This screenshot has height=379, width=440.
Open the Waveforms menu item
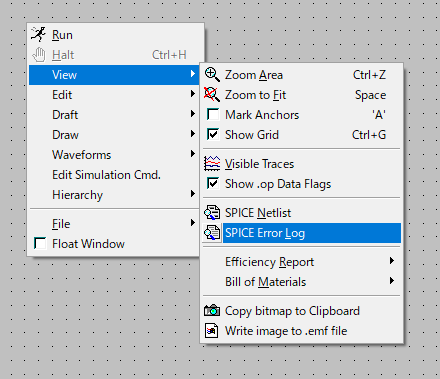tap(114, 155)
